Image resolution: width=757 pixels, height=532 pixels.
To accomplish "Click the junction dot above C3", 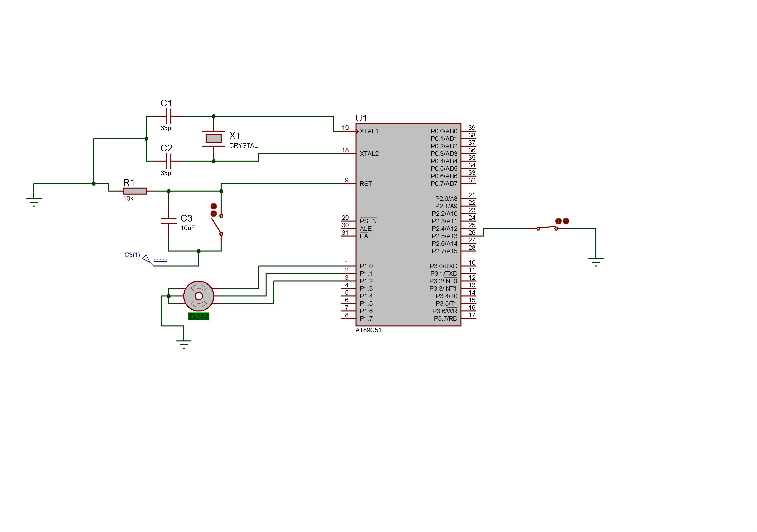I will [169, 191].
